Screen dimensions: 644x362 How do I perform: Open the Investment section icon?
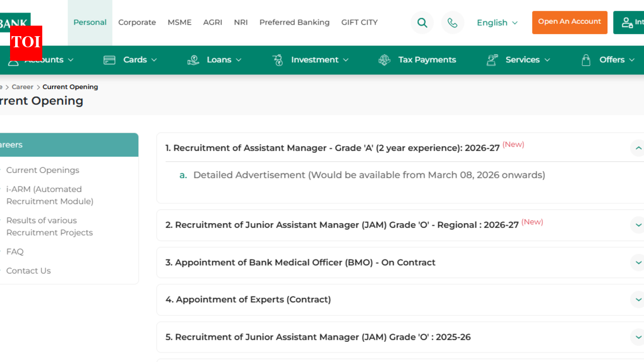pos(277,60)
